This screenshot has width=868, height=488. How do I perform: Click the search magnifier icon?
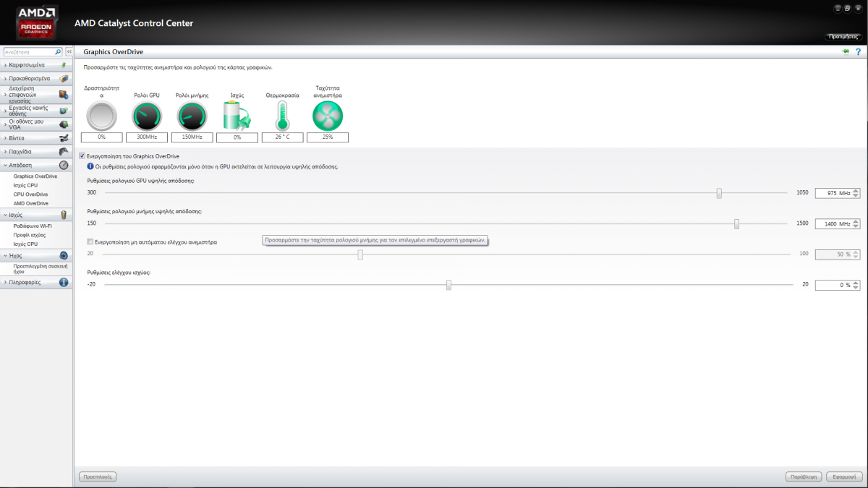tap(59, 52)
